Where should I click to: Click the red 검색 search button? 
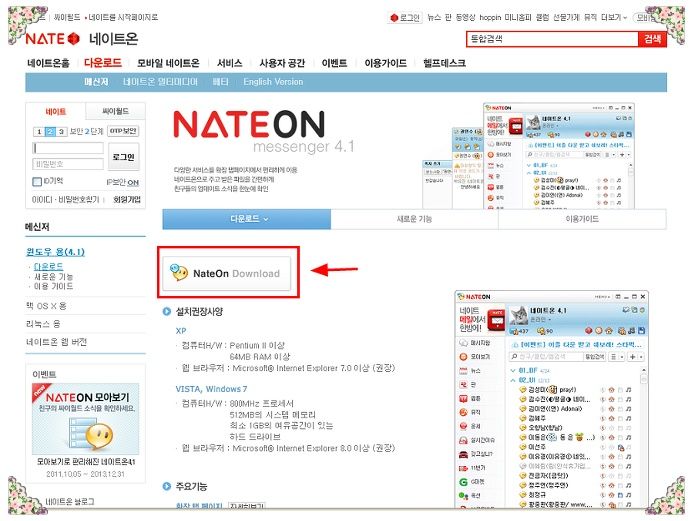[652, 39]
